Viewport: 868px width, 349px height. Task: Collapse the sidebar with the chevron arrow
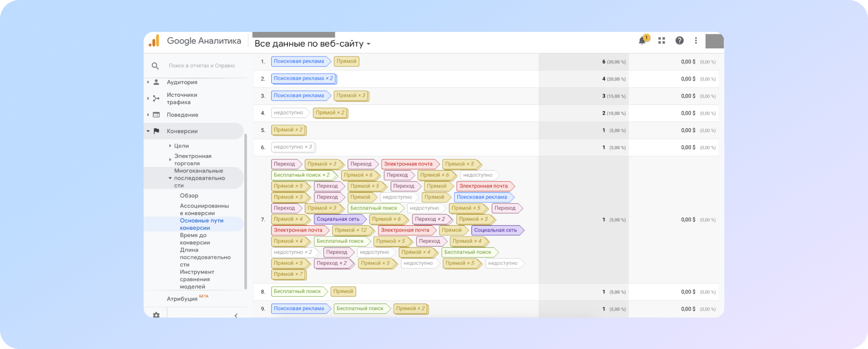tap(236, 315)
